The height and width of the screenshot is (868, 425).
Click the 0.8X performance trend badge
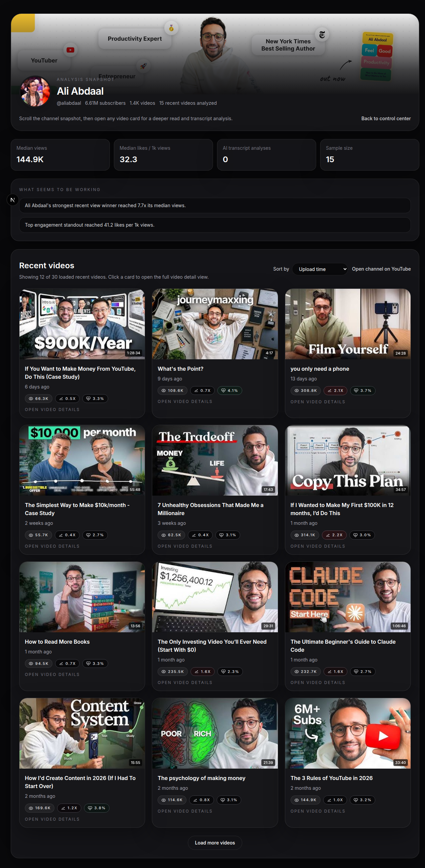(202, 800)
